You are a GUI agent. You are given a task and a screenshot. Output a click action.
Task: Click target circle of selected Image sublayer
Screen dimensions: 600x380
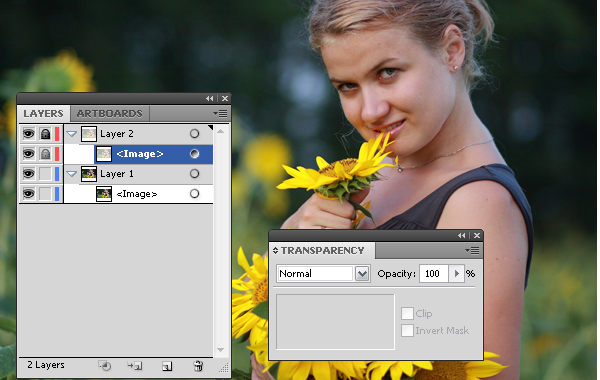(x=194, y=154)
